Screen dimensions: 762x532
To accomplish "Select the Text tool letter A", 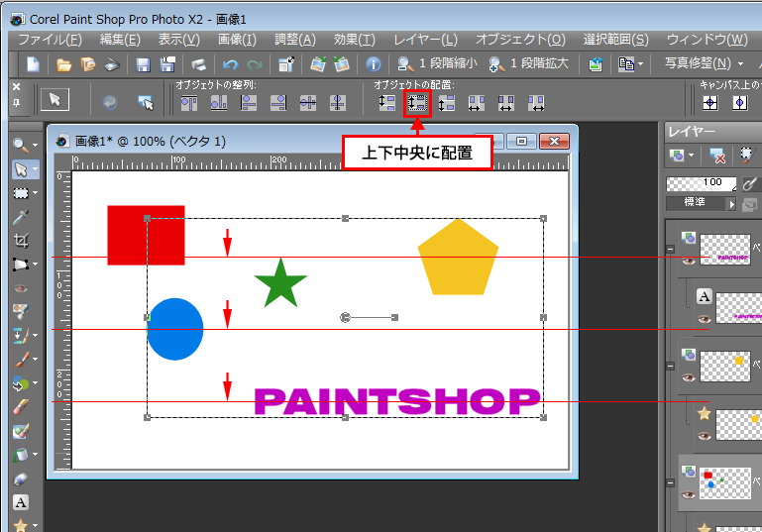I will point(21,502).
